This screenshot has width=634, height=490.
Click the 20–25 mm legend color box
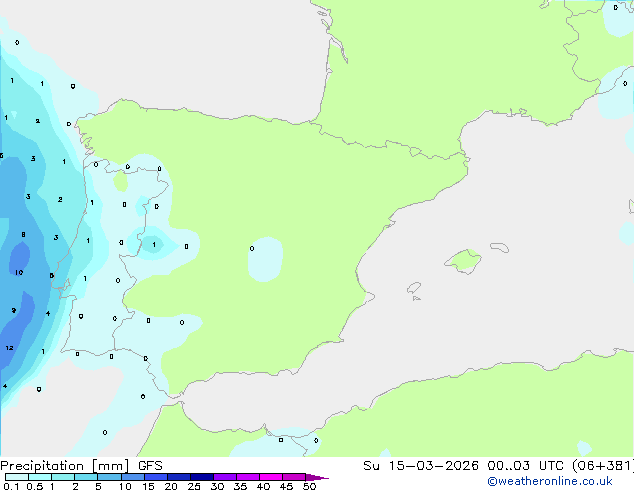coord(178,477)
